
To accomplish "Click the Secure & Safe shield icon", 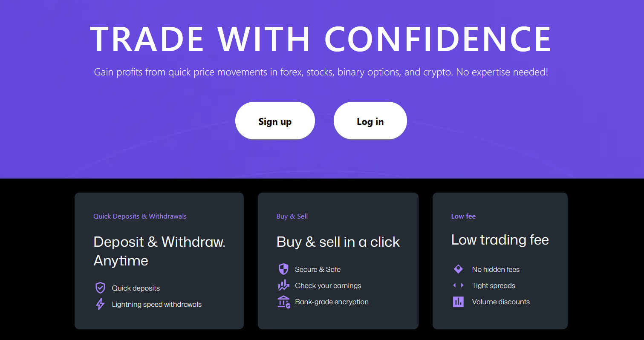I will tap(283, 269).
